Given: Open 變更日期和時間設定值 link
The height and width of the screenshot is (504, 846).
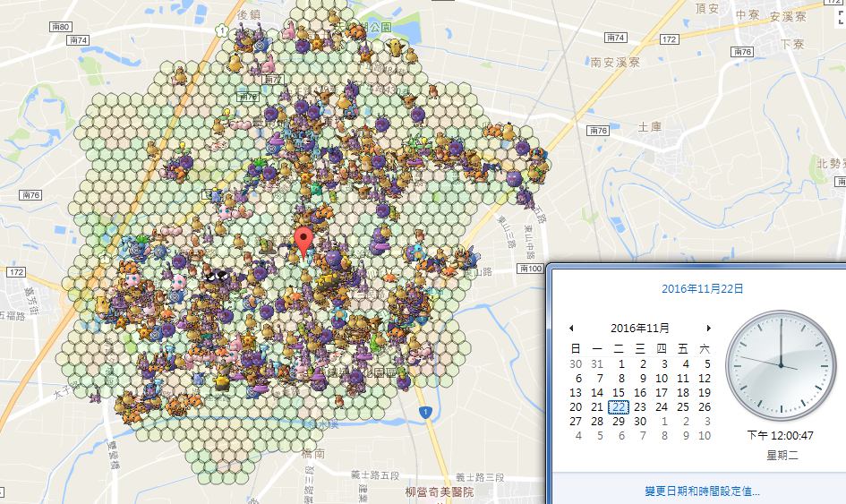Looking at the screenshot, I should pyautogui.click(x=702, y=491).
